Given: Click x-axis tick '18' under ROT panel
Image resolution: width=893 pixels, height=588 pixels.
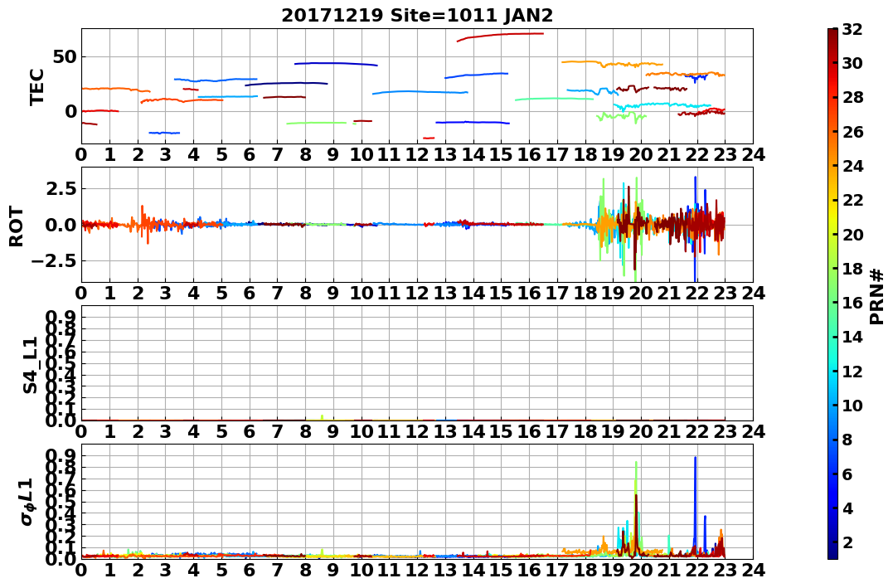Looking at the screenshot, I should pyautogui.click(x=585, y=293).
